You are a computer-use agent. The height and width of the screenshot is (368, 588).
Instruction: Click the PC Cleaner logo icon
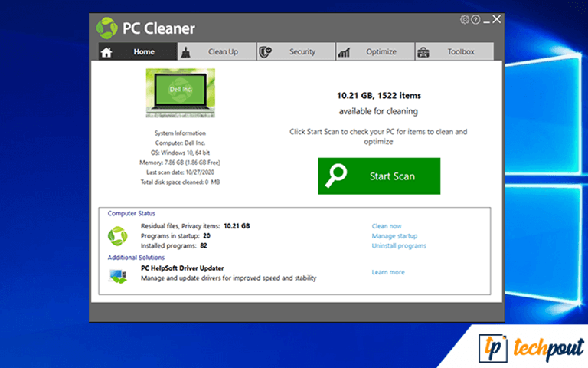tap(106, 28)
